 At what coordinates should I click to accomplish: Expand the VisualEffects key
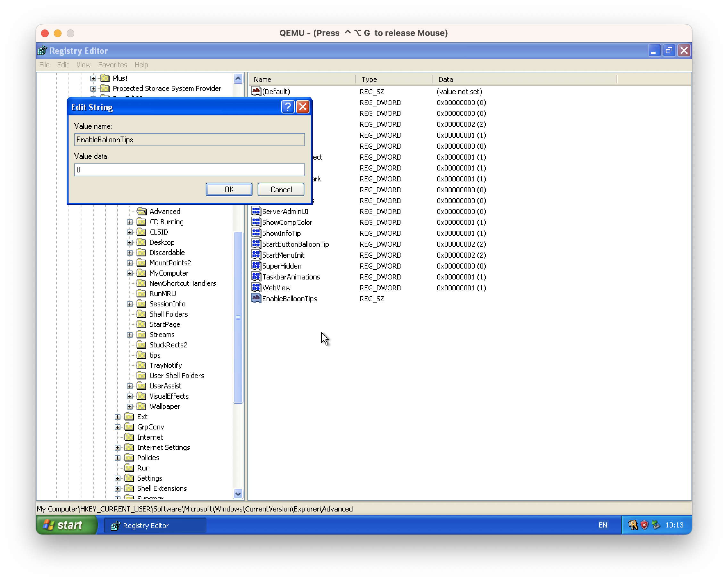click(130, 396)
